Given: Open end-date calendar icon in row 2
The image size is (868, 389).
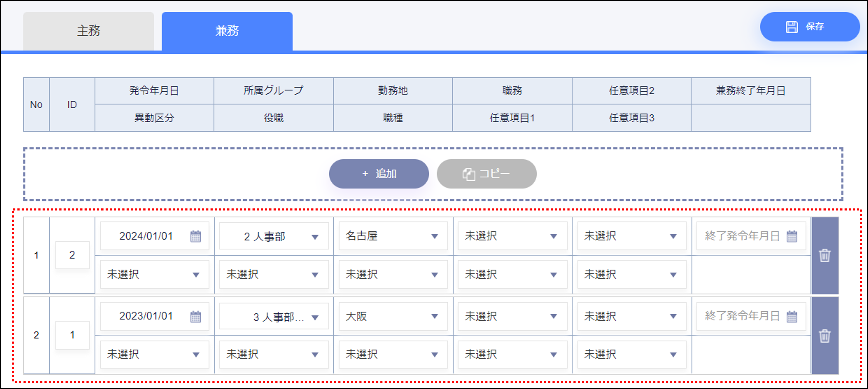Looking at the screenshot, I should point(792,316).
